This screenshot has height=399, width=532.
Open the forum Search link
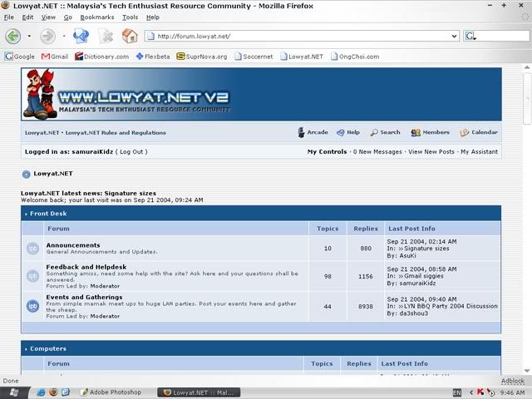(385, 132)
